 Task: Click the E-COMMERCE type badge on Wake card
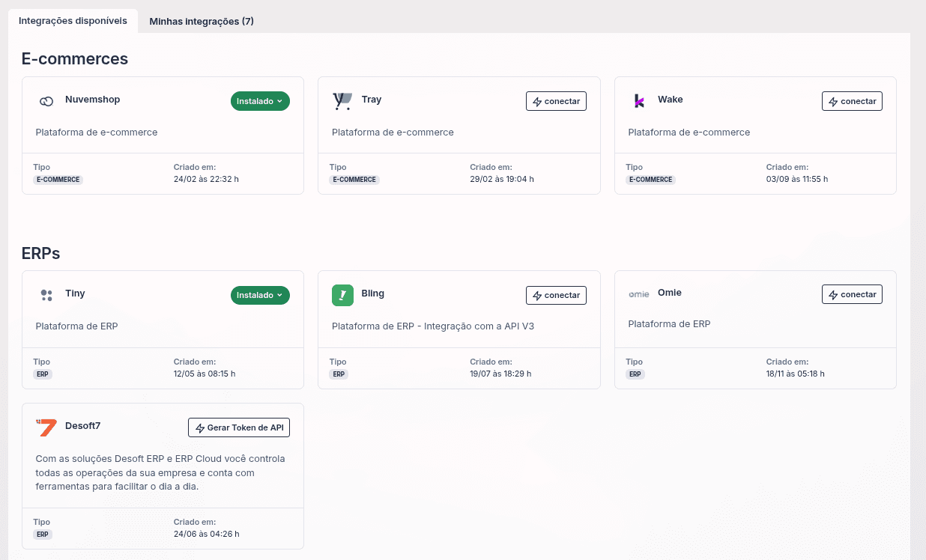click(650, 180)
